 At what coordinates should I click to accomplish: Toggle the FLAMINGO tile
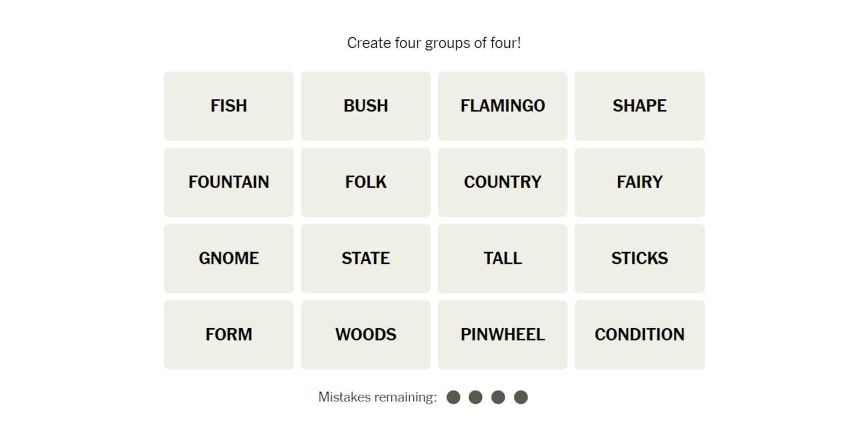(502, 106)
